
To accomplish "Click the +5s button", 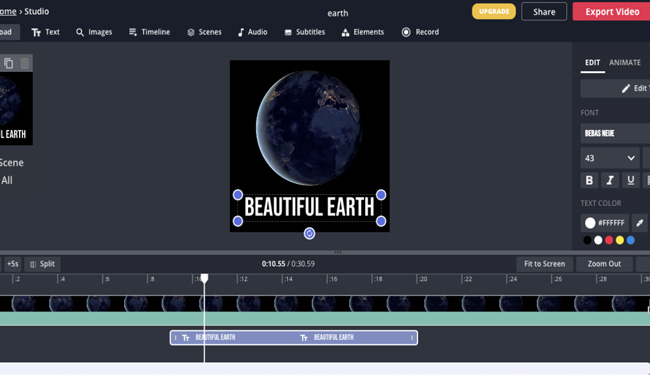I will coord(13,264).
